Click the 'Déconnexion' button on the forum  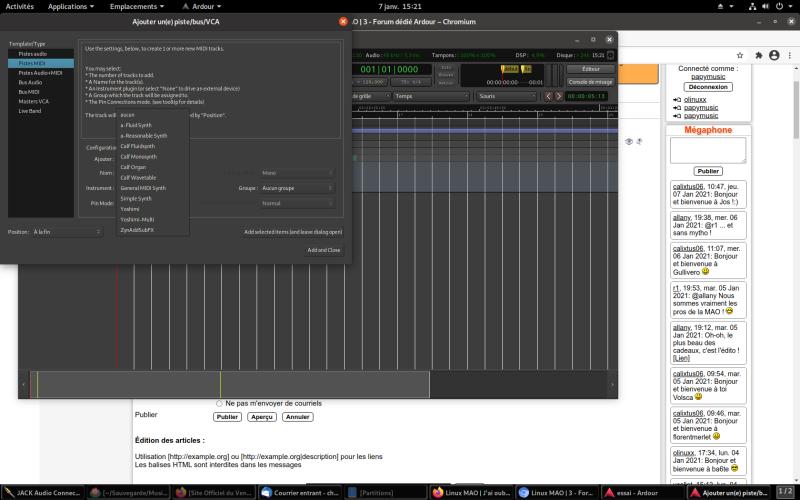pos(708,87)
